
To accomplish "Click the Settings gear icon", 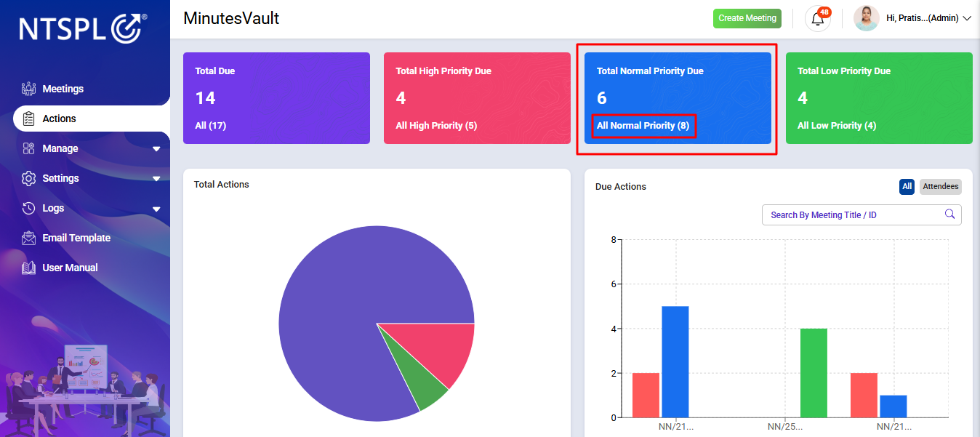I will click(x=28, y=178).
